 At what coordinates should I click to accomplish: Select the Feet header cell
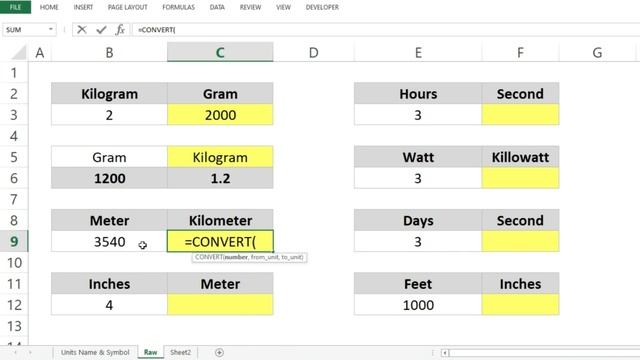click(418, 284)
